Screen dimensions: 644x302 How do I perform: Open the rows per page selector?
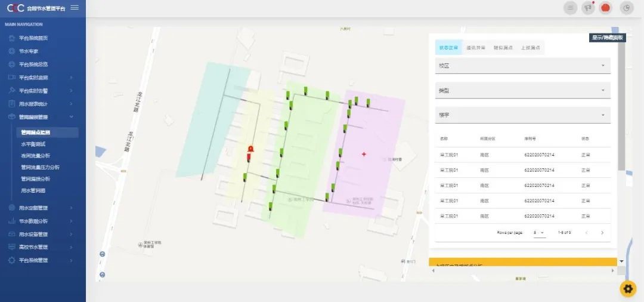click(539, 232)
